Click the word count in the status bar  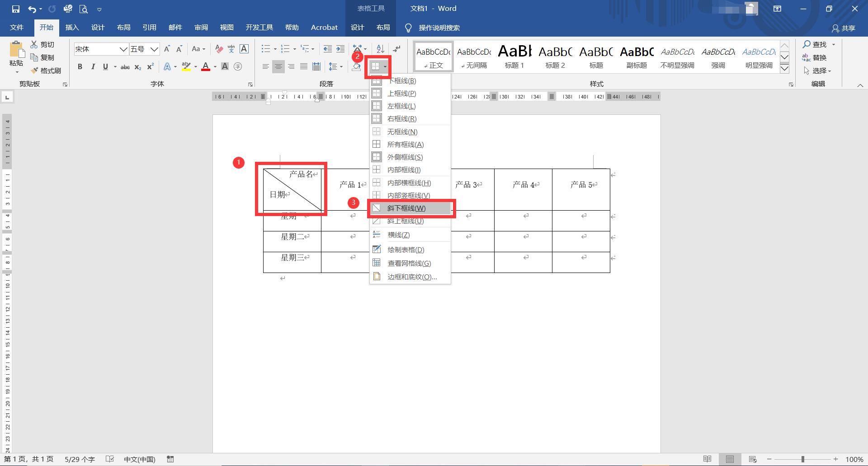pyautogui.click(x=79, y=459)
